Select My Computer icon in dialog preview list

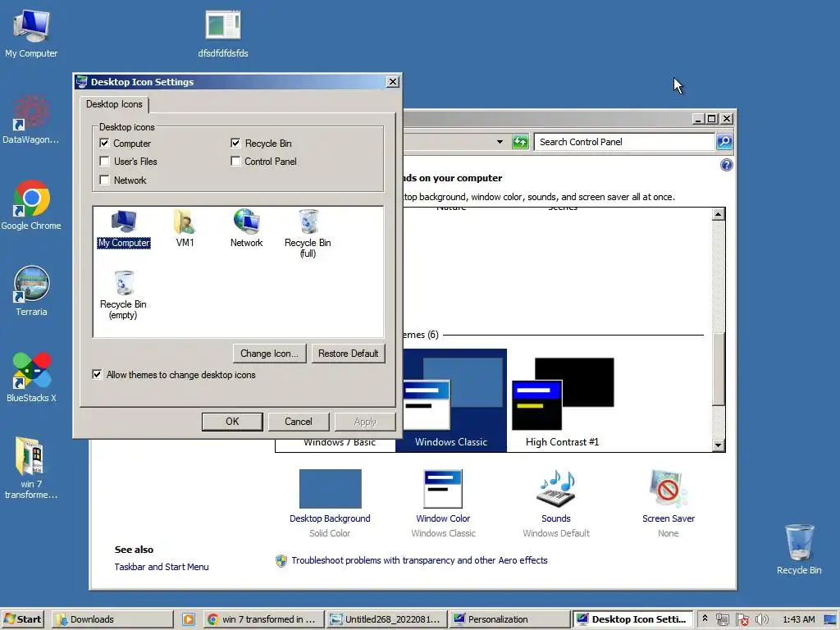(x=124, y=229)
